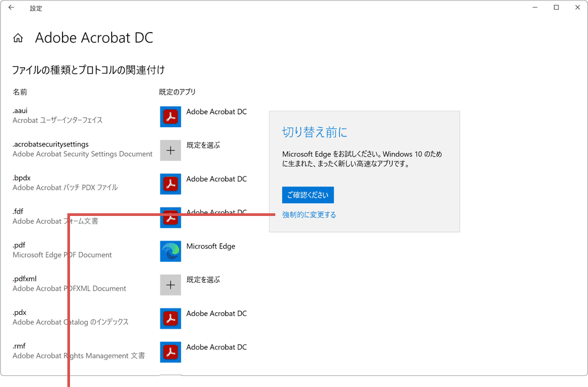
Task: Click the Adobe Acrobat DC icon for .pdx files
Action: (x=170, y=319)
